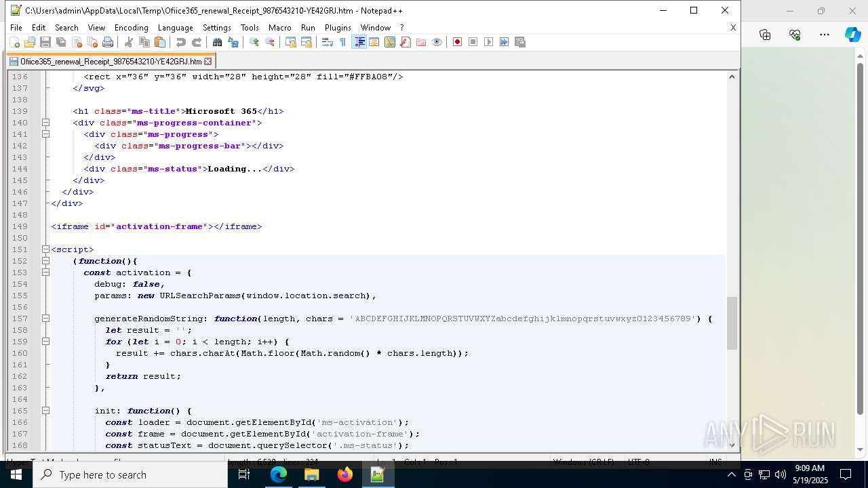Viewport: 868px width, 488px height.
Task: Collapse the function fold marker on line 152
Action: coord(45,261)
